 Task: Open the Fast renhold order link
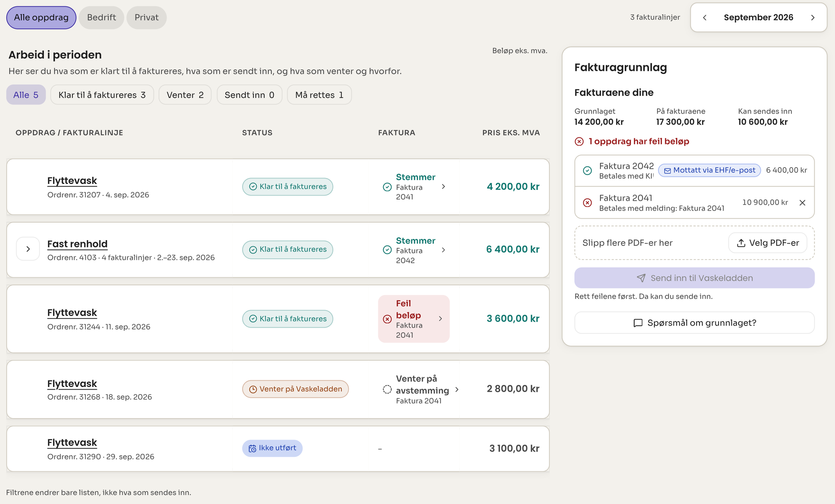point(77,244)
